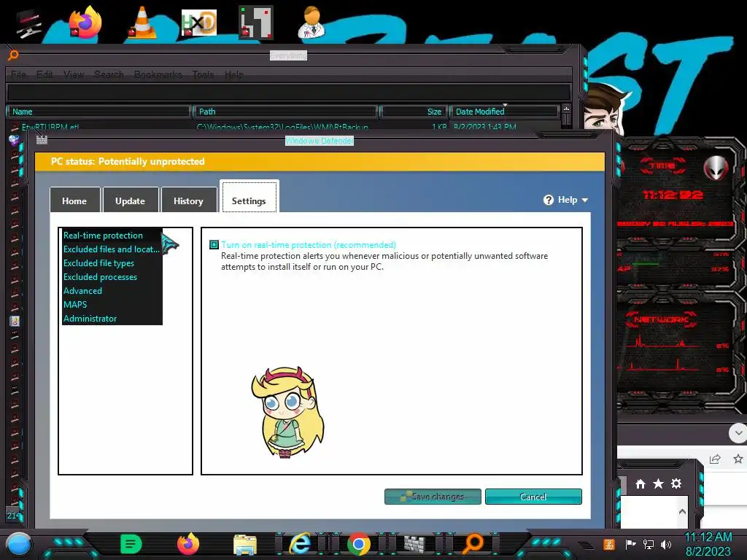Switch to the Update tab
This screenshot has height=560, width=747.
[x=130, y=201]
